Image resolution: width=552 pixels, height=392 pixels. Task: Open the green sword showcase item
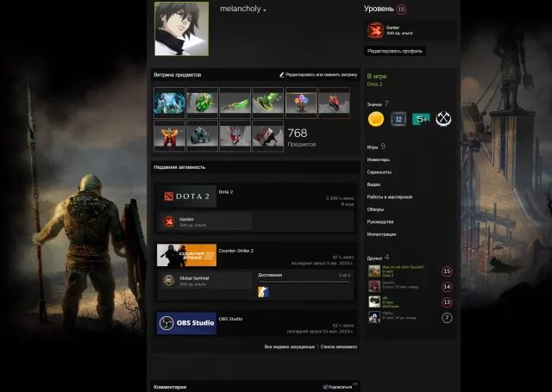[235, 103]
